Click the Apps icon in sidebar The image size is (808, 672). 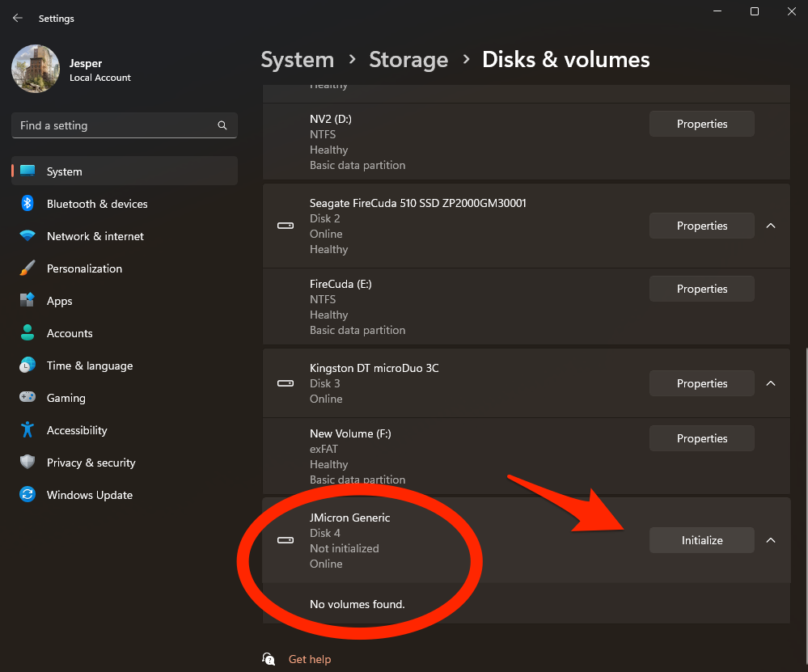(x=27, y=300)
